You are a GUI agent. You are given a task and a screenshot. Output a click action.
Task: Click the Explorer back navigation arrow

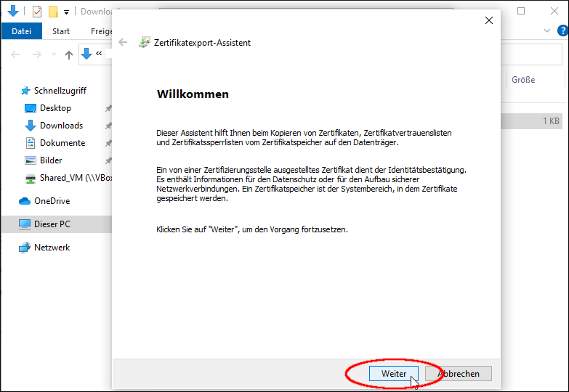tap(15, 54)
